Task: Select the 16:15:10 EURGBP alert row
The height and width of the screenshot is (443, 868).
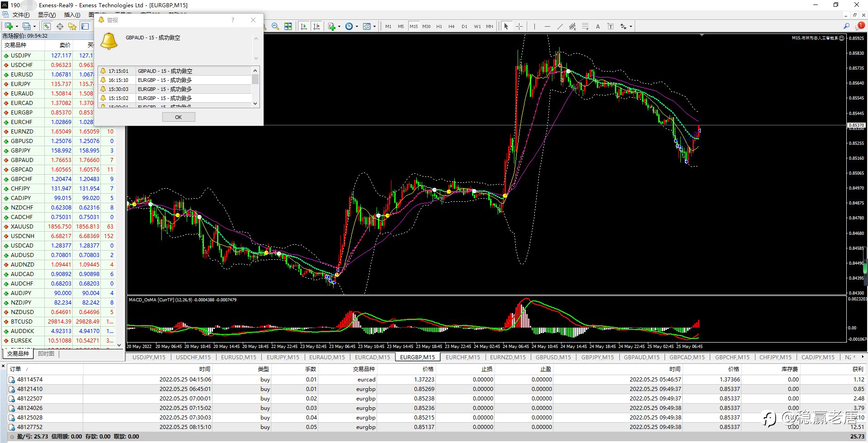Action: click(175, 80)
